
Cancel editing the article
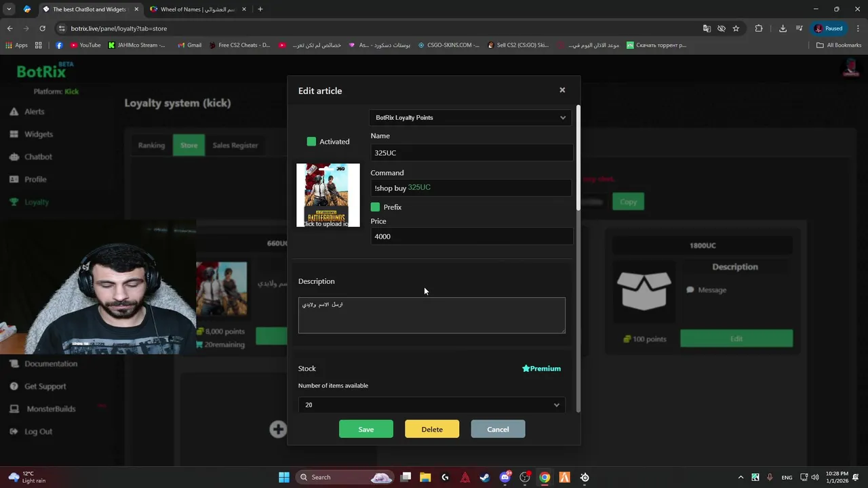point(498,429)
